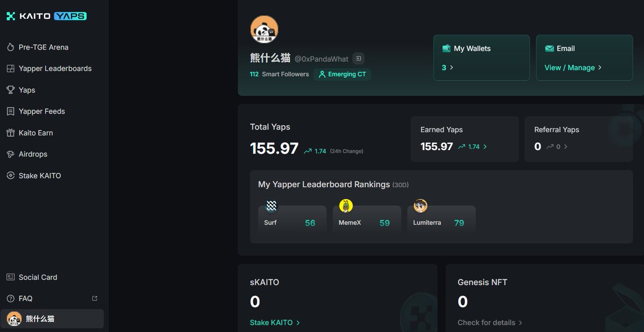Click the Pre-TGE Arena flame icon
This screenshot has height=332, width=644.
pos(10,47)
